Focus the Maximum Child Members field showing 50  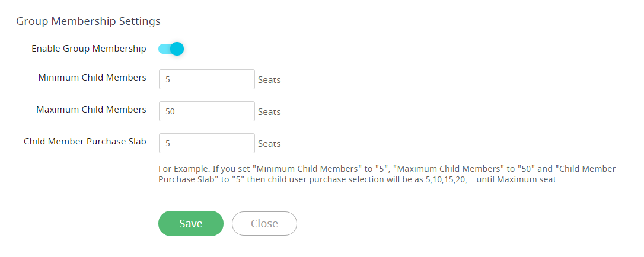206,111
